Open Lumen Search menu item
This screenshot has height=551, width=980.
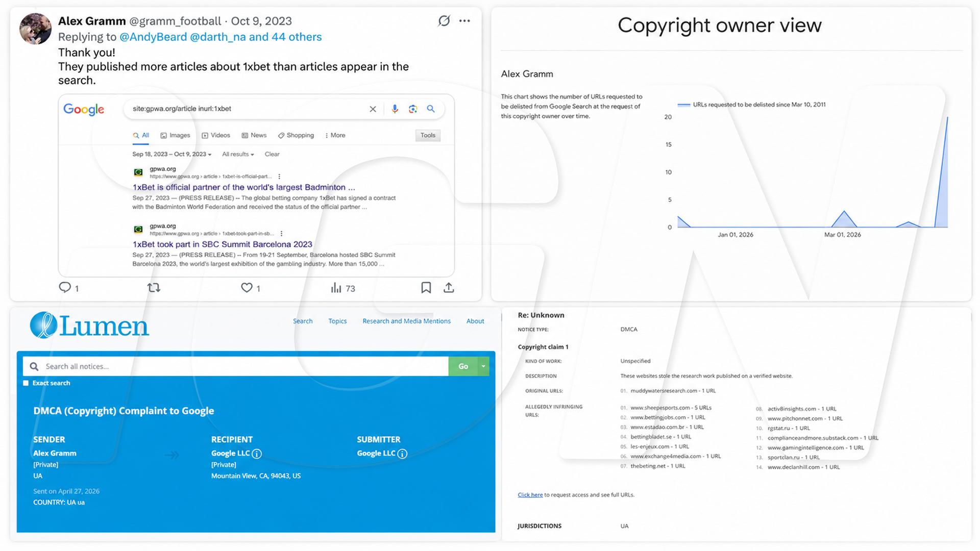coord(303,321)
